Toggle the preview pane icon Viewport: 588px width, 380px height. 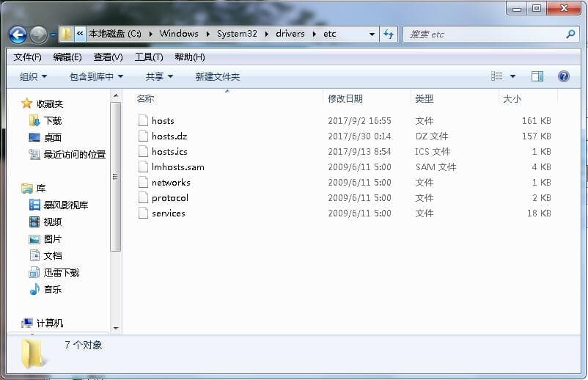(537, 76)
